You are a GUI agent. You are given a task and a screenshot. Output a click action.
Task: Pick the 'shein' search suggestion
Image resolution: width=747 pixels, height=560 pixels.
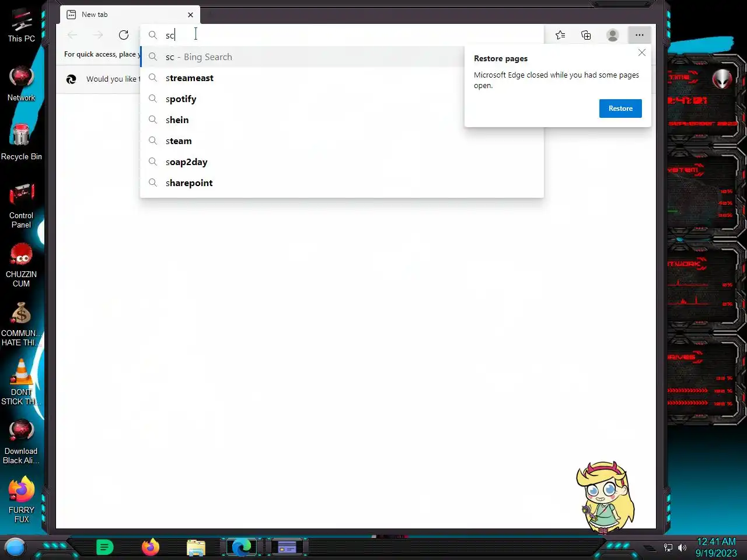342,120
